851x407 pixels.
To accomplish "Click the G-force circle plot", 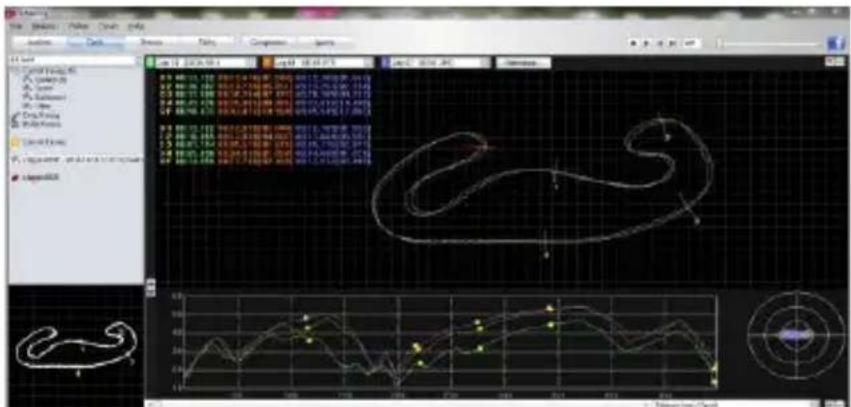I will [x=796, y=335].
